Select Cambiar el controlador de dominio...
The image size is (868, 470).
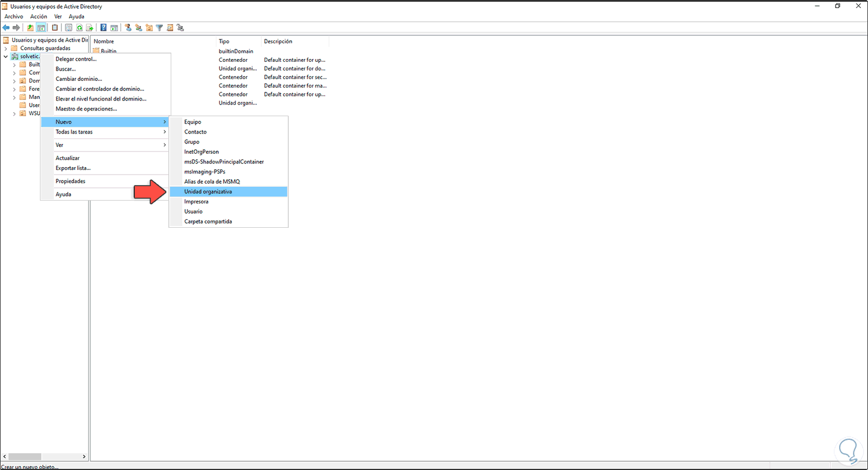tap(105, 89)
